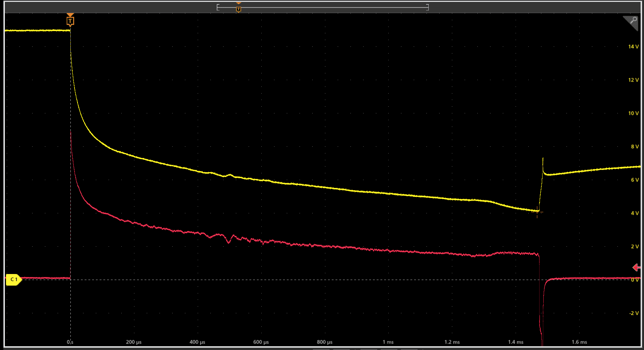The width and height of the screenshot is (644, 350).
Task: Click the orange crosshair marker near 1.4 ms
Action: coord(538,212)
